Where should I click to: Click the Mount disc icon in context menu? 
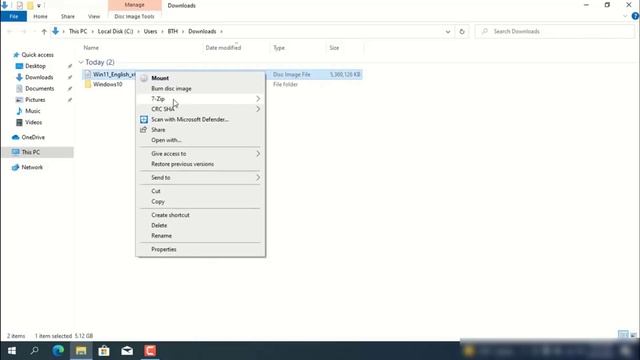coord(144,78)
